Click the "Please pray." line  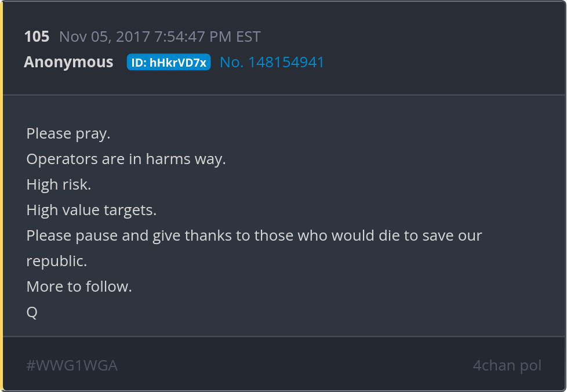click(x=68, y=134)
